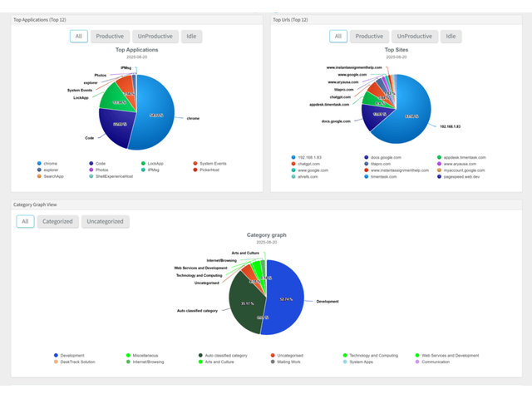532x399 pixels.
Task: Select the Productive filter in Top Applications
Action: point(110,37)
